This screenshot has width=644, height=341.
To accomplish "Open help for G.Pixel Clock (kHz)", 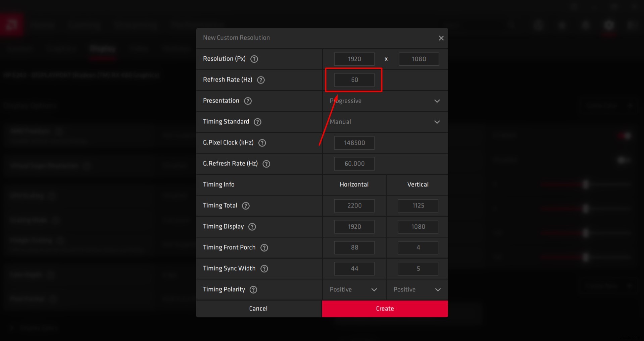I will [262, 143].
